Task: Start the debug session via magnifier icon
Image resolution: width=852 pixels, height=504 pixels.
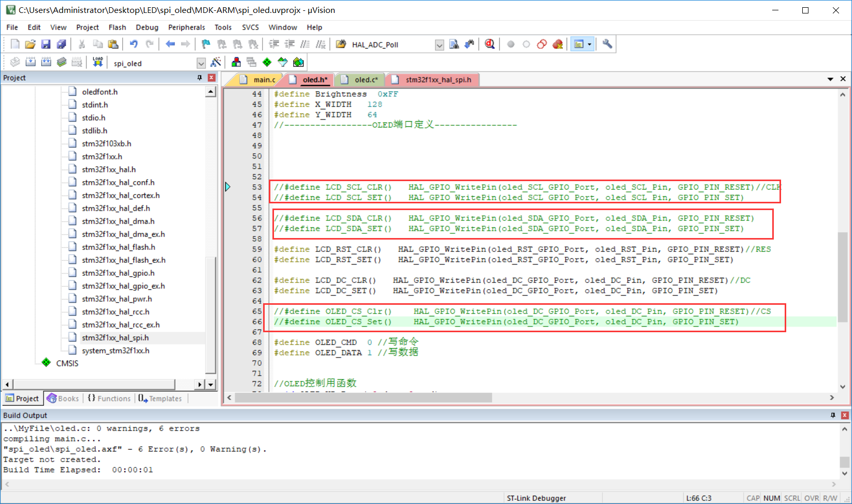Action: coord(489,45)
